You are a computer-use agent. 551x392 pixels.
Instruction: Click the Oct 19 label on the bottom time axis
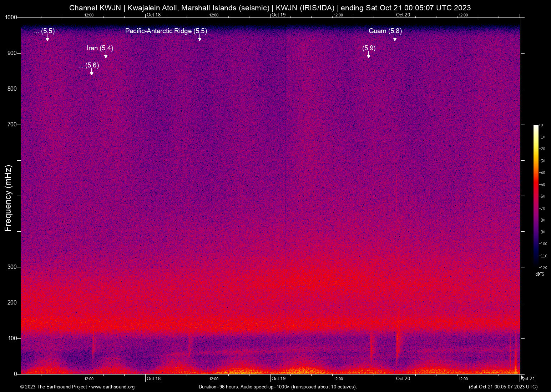[x=279, y=379]
